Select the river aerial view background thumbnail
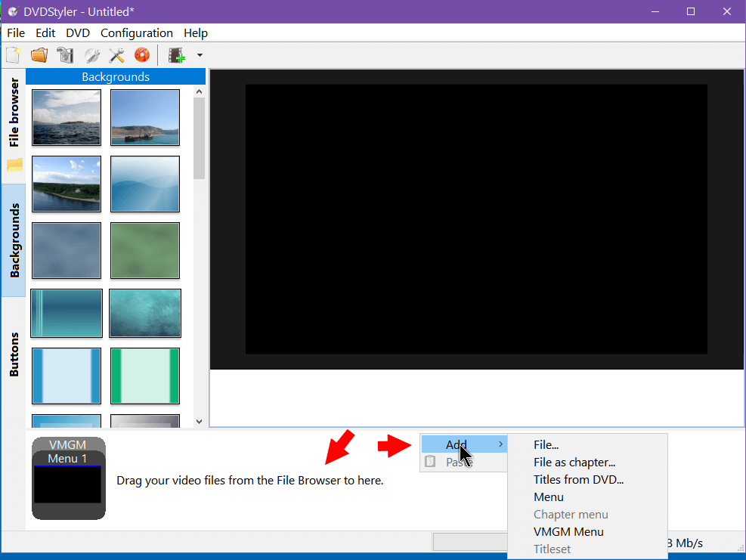The width and height of the screenshot is (746, 560). [x=67, y=184]
